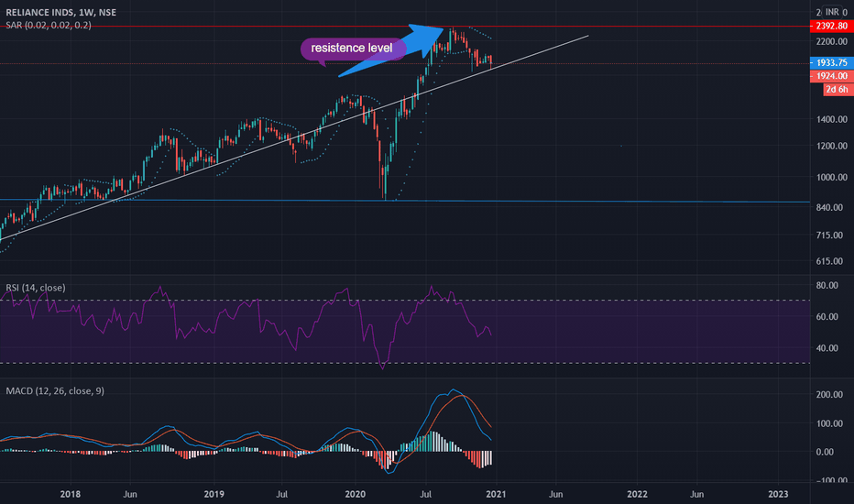Open the MACD (12, 26, close, 9) indicator legend

pos(55,390)
